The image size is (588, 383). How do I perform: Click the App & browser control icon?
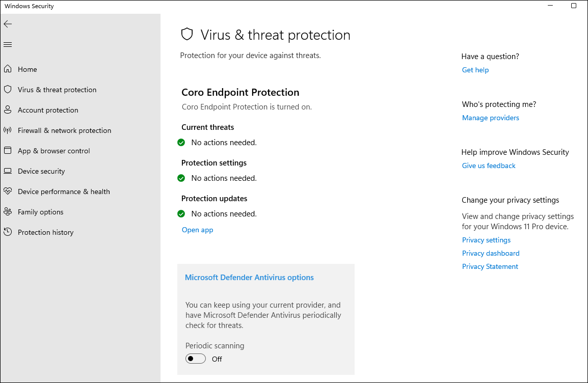click(8, 151)
